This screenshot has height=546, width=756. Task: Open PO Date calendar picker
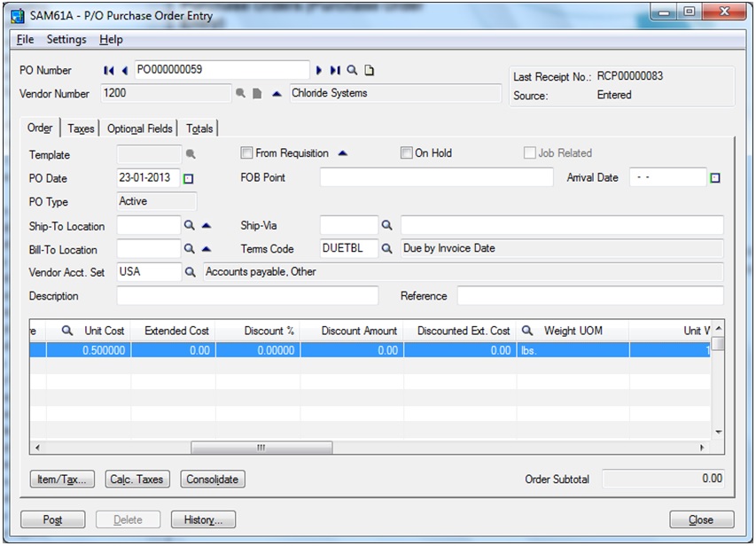point(189,178)
